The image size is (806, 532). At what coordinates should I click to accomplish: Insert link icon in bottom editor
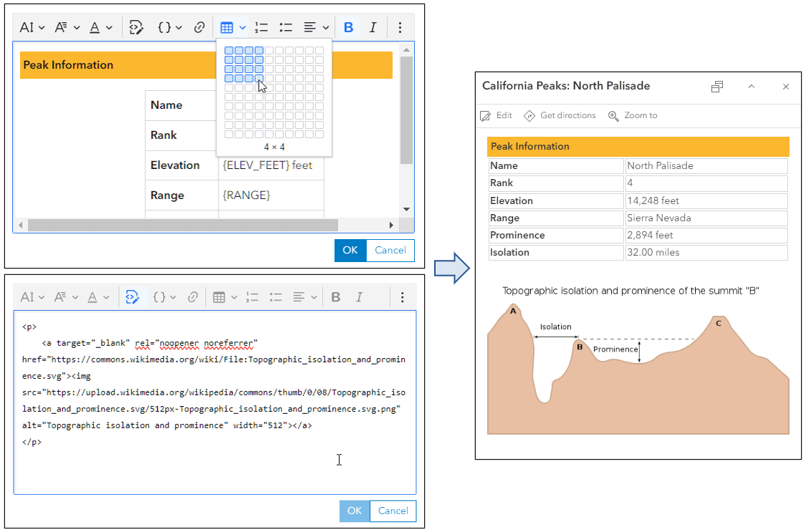(193, 297)
